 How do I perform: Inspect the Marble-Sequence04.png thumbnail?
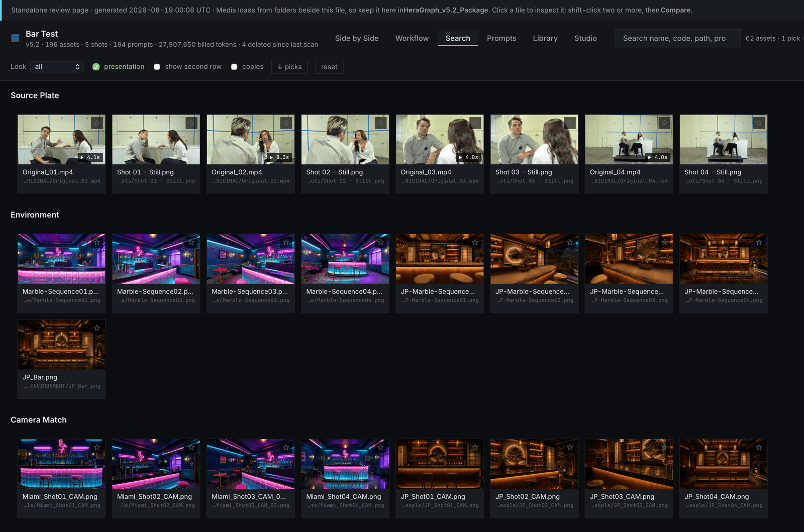click(x=345, y=259)
